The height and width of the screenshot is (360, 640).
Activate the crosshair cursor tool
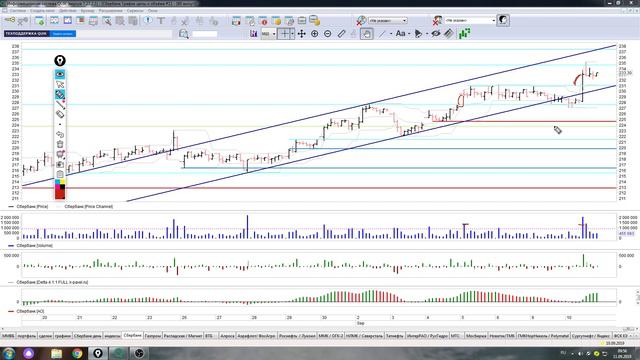[x=283, y=34]
